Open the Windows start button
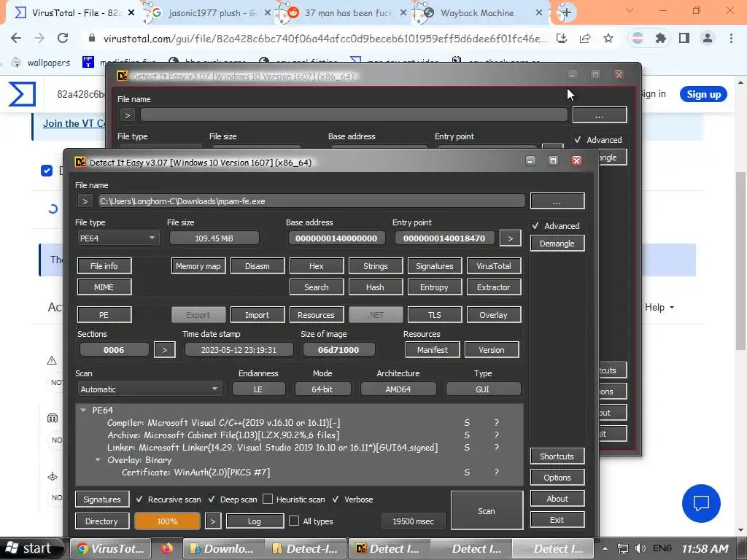Viewport: 747px width, 560px height. [31, 548]
